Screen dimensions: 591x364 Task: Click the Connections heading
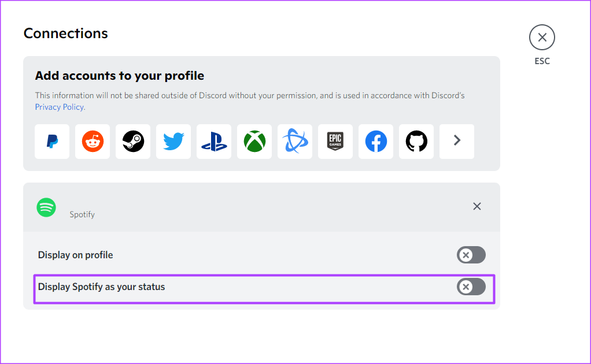(x=65, y=33)
